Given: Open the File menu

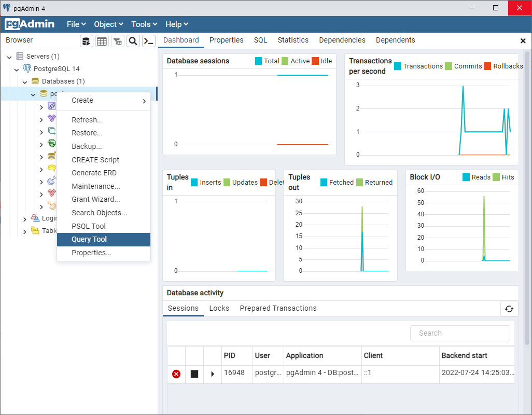Looking at the screenshot, I should pyautogui.click(x=76, y=24).
